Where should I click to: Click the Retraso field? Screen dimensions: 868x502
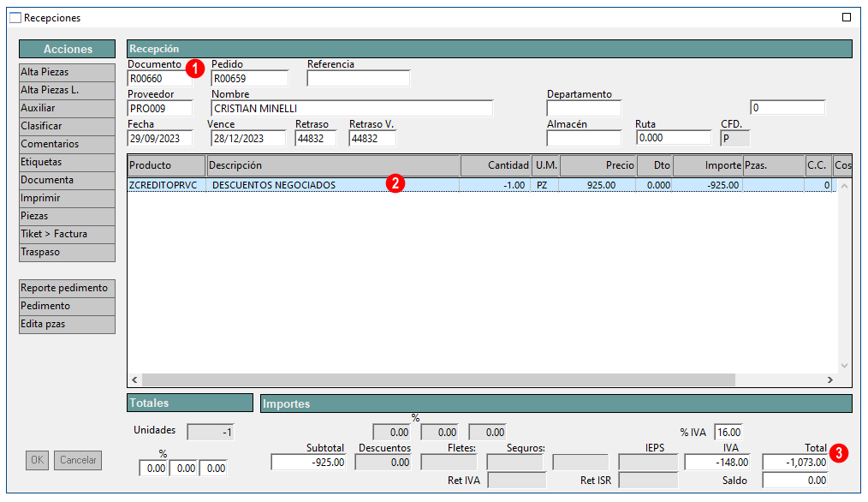pos(316,139)
